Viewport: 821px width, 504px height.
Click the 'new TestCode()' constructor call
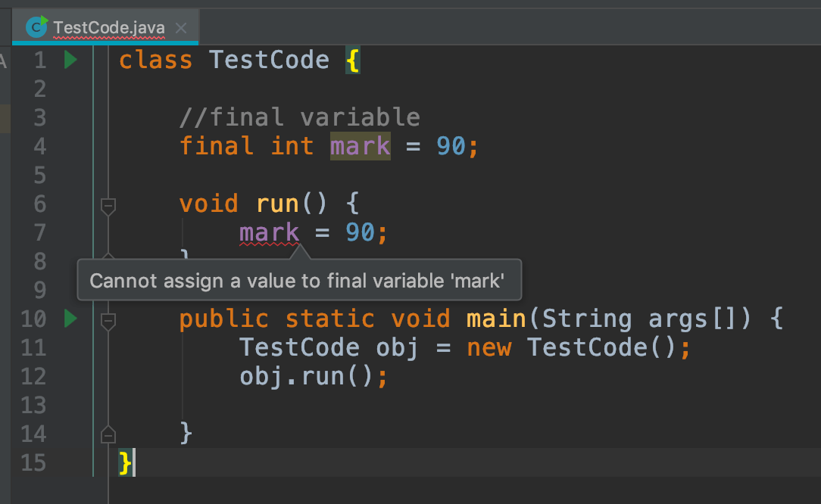pos(574,347)
